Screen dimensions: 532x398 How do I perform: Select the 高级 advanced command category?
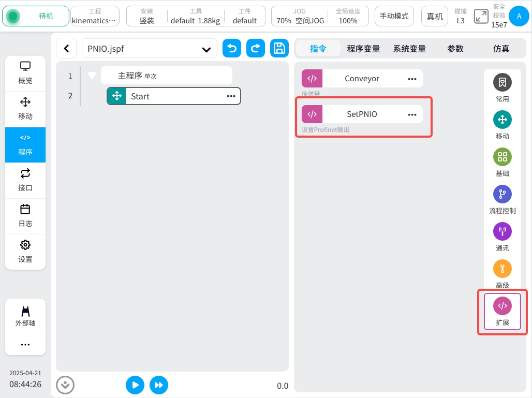point(502,273)
